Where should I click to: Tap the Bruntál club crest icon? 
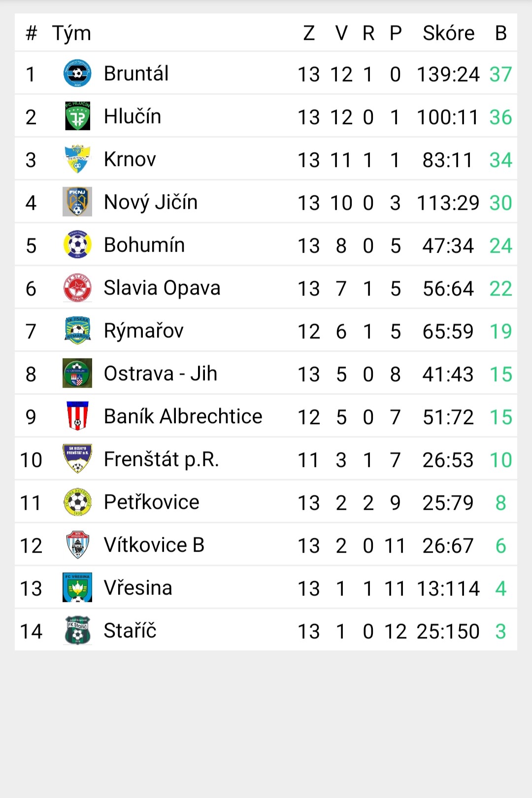point(77,73)
